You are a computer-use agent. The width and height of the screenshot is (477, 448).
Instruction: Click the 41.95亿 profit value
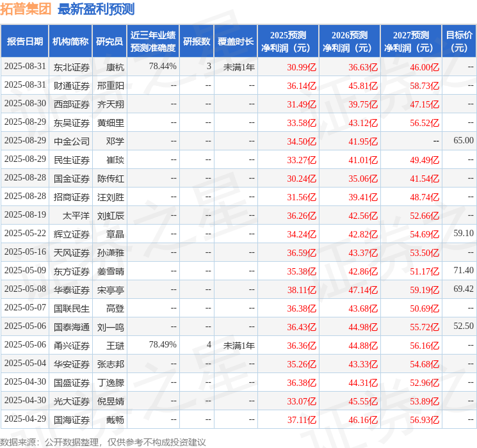(363, 141)
